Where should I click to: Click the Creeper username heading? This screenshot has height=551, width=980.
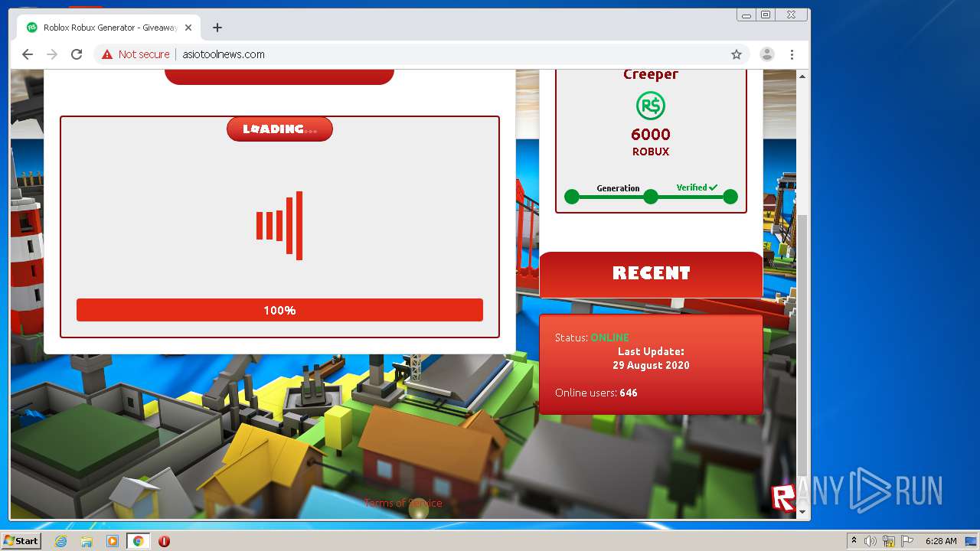click(651, 74)
